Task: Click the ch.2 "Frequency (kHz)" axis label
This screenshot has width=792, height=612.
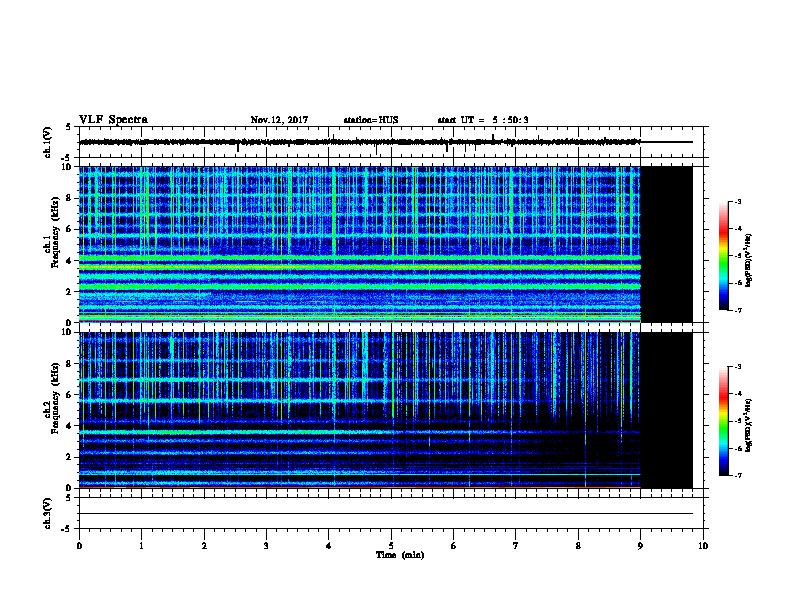Action: [56, 398]
